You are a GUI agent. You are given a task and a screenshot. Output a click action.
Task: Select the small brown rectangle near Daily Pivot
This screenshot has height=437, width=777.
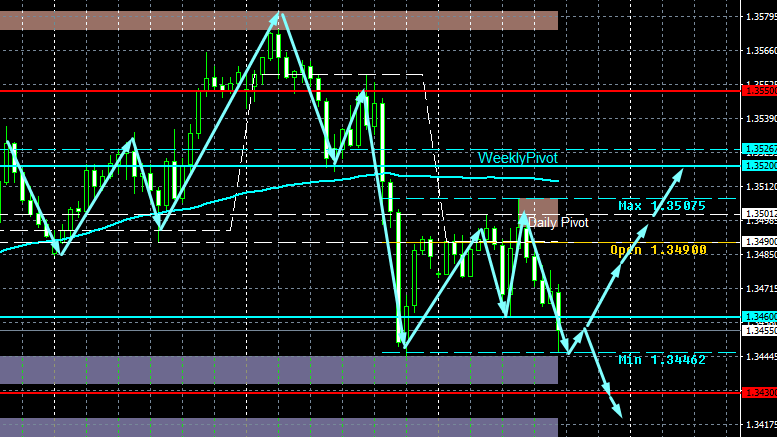click(538, 207)
